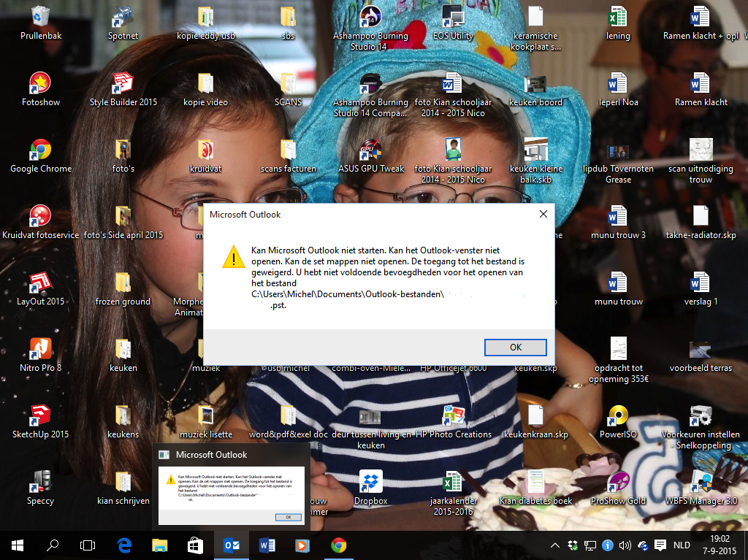Open Task View on the taskbar

point(88,545)
